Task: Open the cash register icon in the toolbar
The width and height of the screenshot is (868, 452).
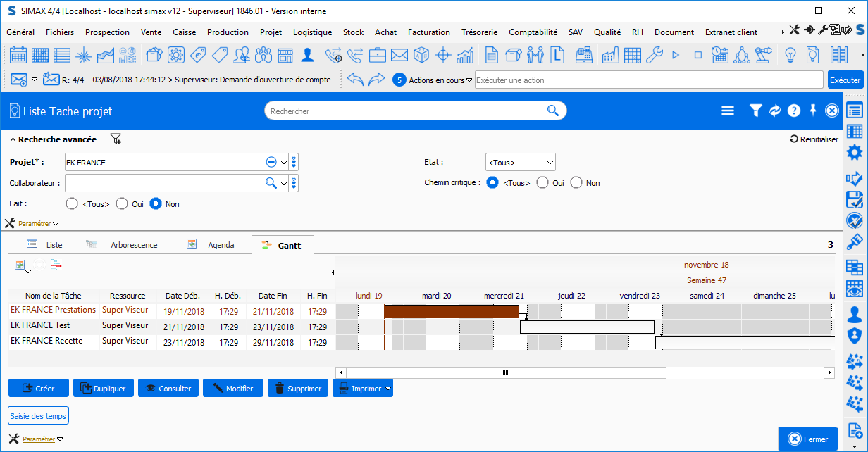Action: (x=583, y=55)
